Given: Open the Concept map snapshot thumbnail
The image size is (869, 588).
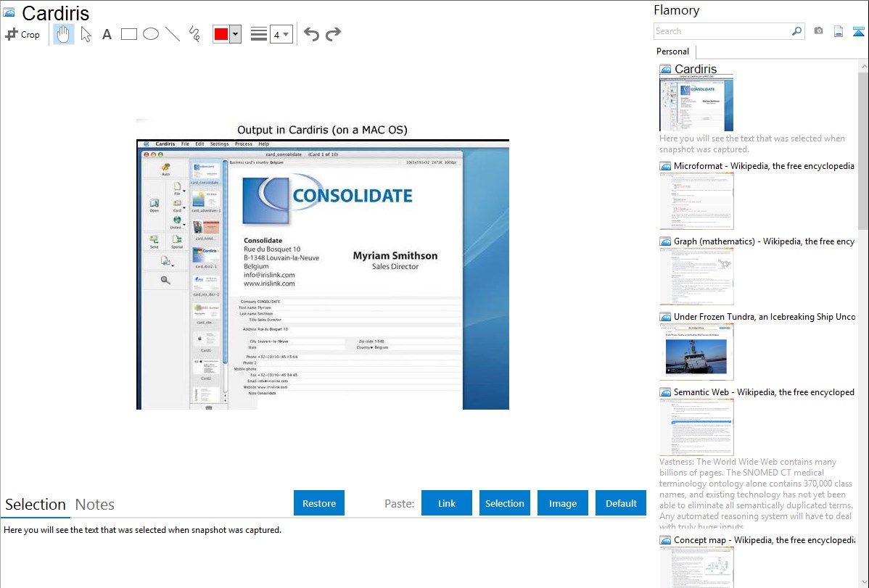Looking at the screenshot, I should pyautogui.click(x=696, y=567).
